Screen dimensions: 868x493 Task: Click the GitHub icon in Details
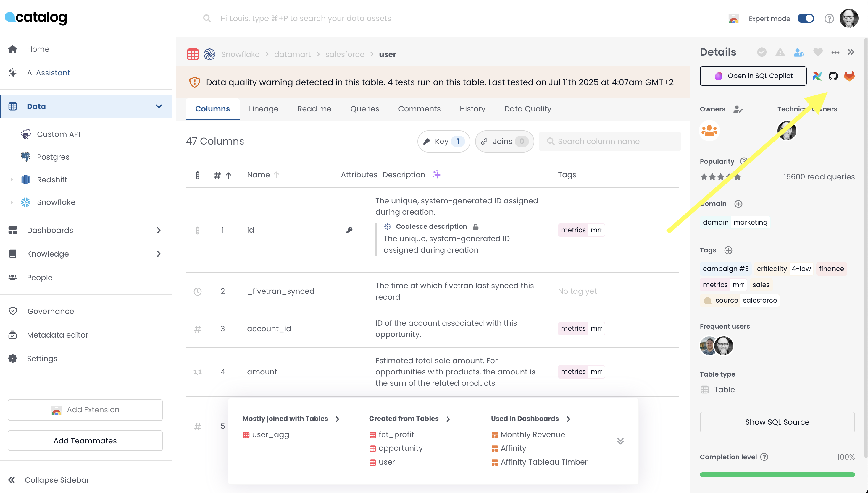pyautogui.click(x=833, y=76)
